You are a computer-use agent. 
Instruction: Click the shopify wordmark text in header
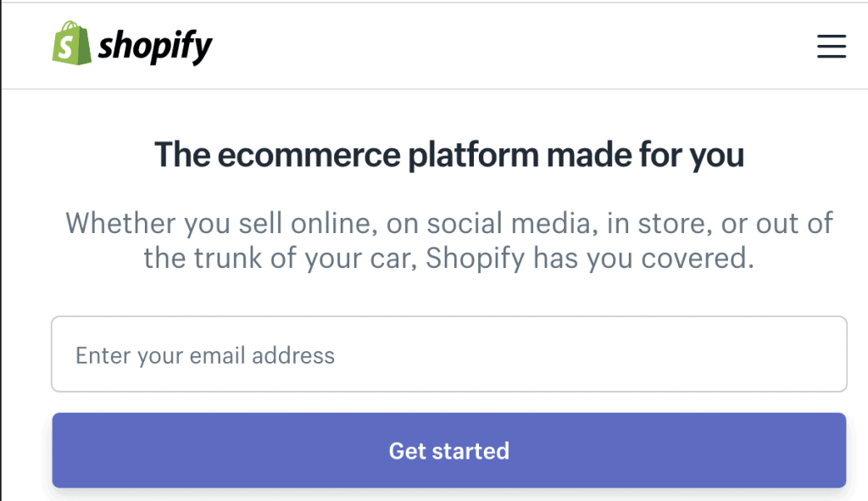[x=155, y=47]
